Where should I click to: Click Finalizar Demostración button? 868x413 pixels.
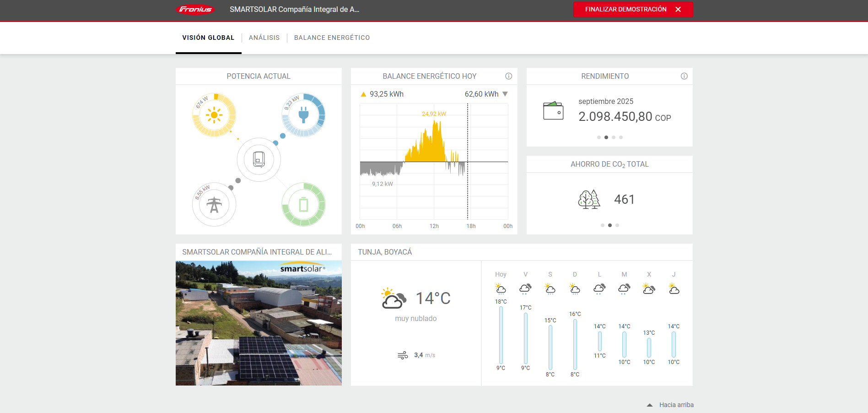(x=633, y=10)
